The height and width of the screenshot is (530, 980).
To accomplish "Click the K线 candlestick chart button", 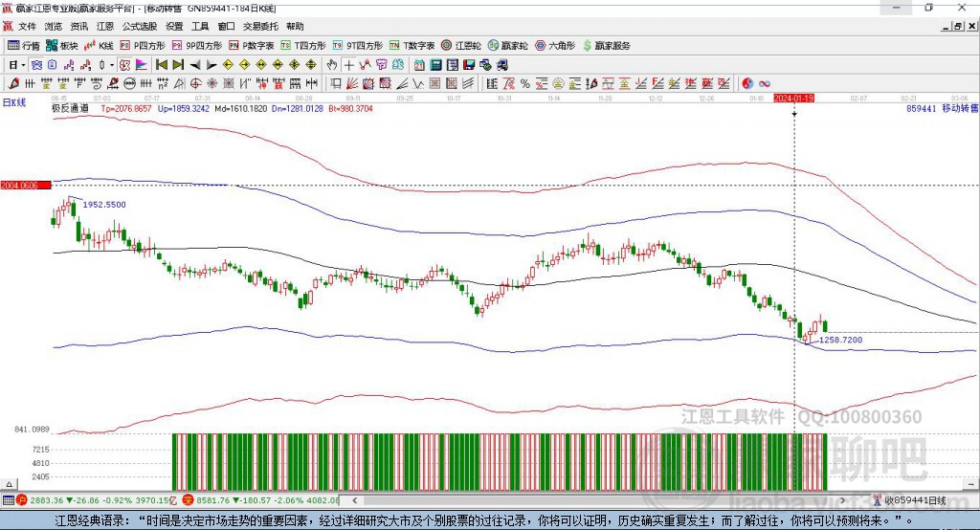I will point(100,45).
